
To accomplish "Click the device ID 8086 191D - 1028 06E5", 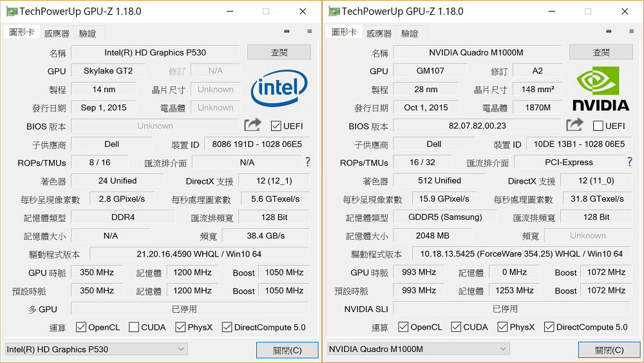I will tap(257, 144).
